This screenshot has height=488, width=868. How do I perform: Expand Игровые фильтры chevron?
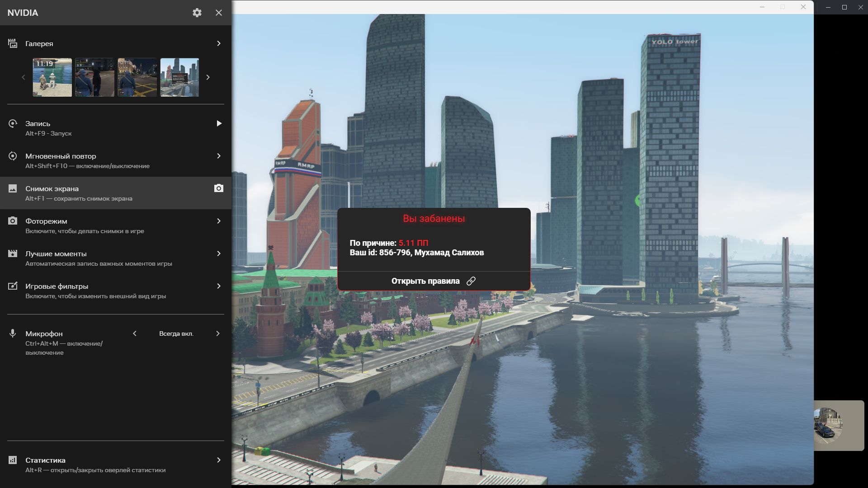(x=219, y=286)
